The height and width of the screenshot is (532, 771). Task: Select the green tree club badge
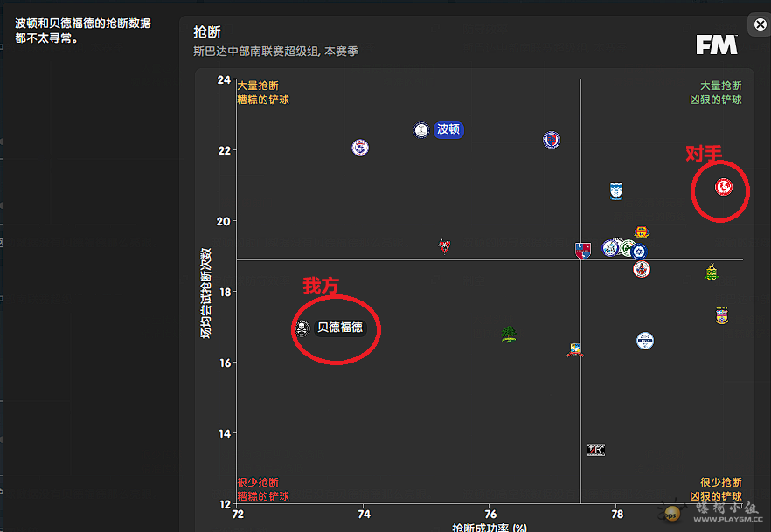tap(509, 334)
